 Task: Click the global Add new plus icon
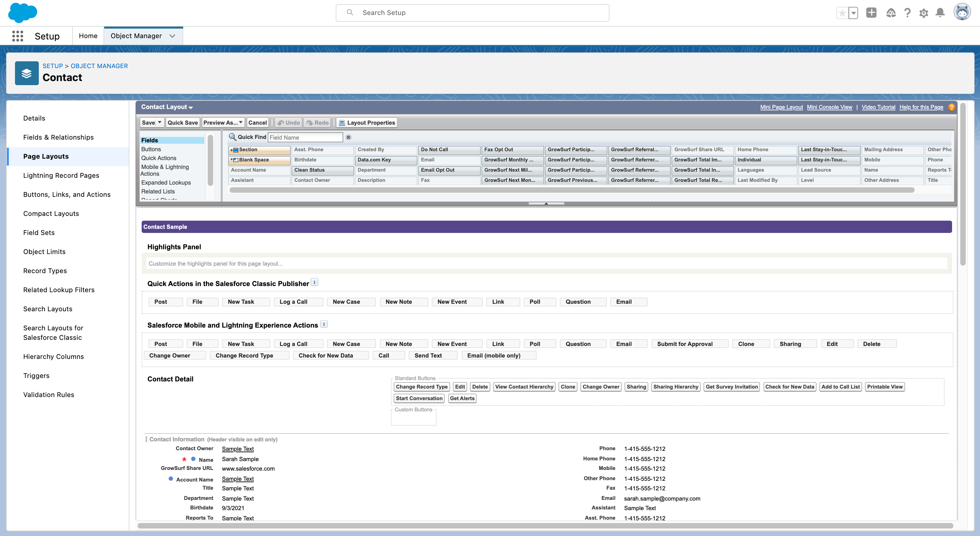click(872, 13)
